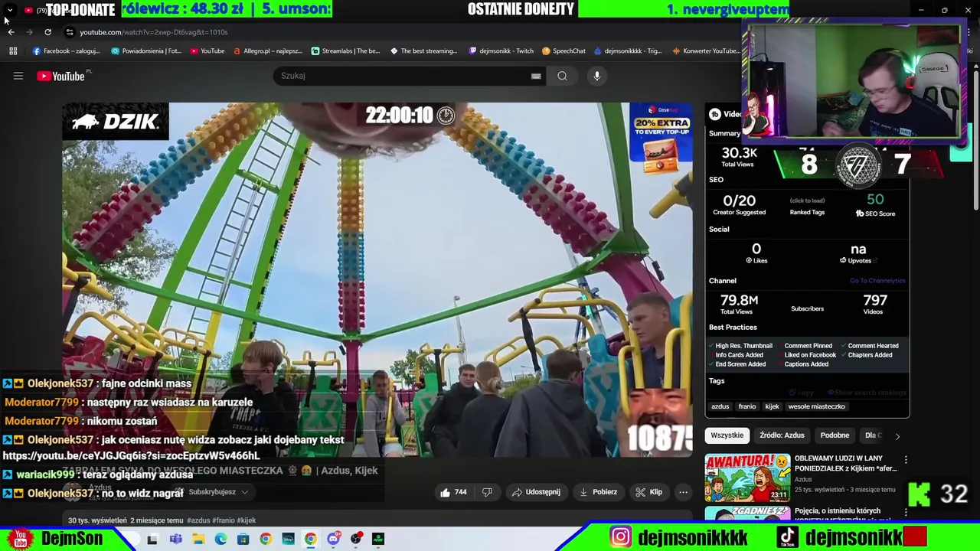Go to YouTube home via logo
The width and height of the screenshot is (980, 551).
tap(61, 76)
